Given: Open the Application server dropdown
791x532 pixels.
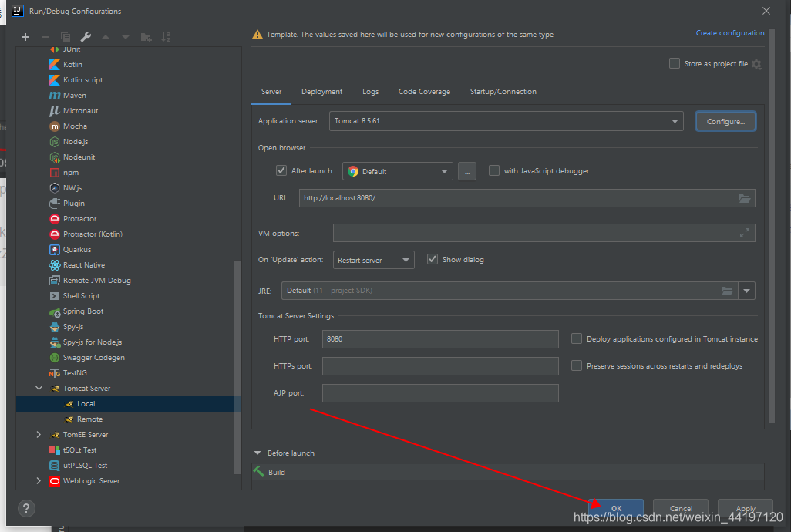Looking at the screenshot, I should pos(506,121).
